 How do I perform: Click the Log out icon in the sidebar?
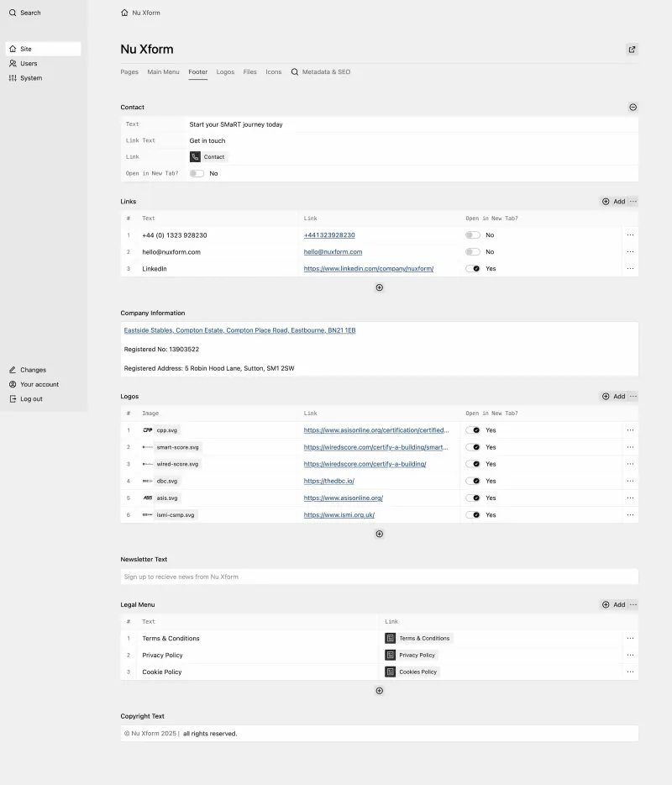[x=14, y=398]
